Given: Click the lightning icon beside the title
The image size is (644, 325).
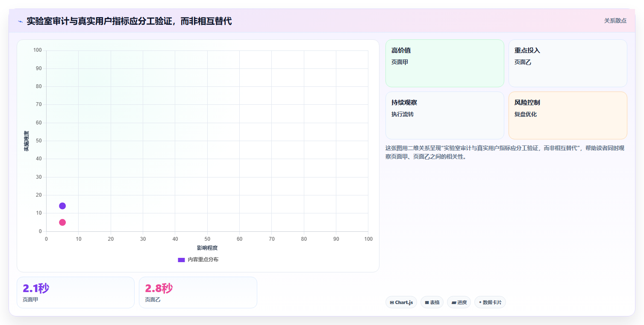Looking at the screenshot, I should tap(20, 21).
